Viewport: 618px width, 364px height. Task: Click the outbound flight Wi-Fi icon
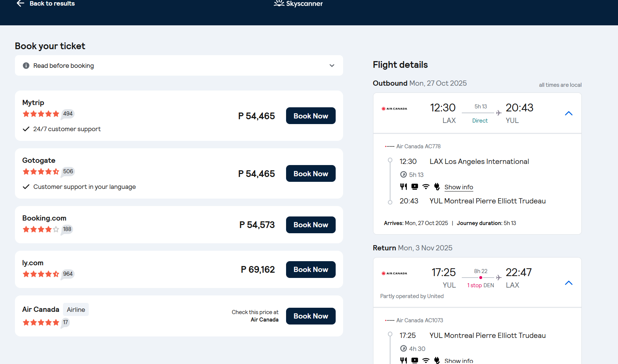[x=426, y=187]
